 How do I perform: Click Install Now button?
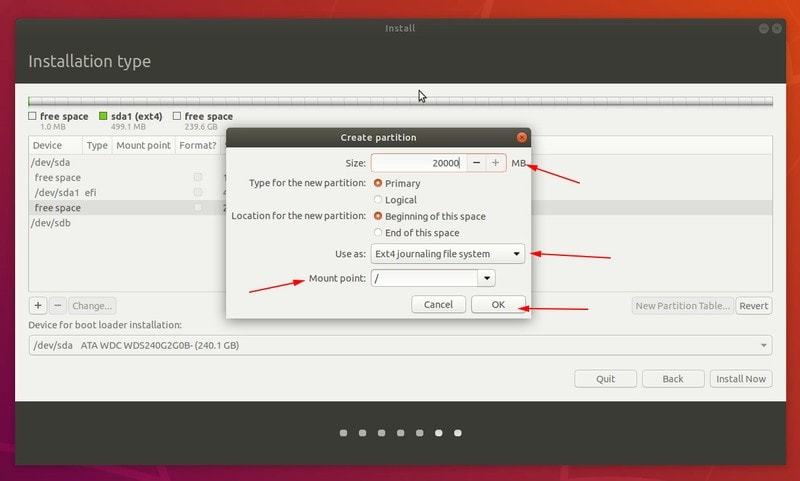[740, 379]
